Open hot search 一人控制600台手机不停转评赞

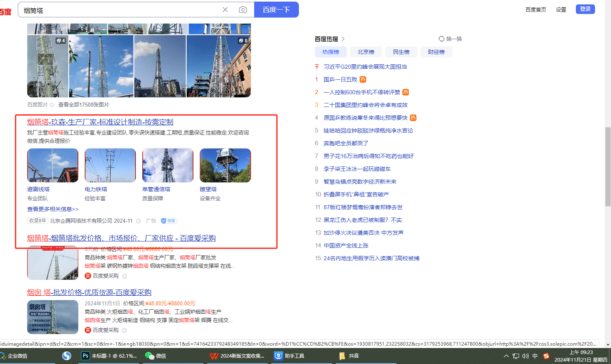pos(362,92)
